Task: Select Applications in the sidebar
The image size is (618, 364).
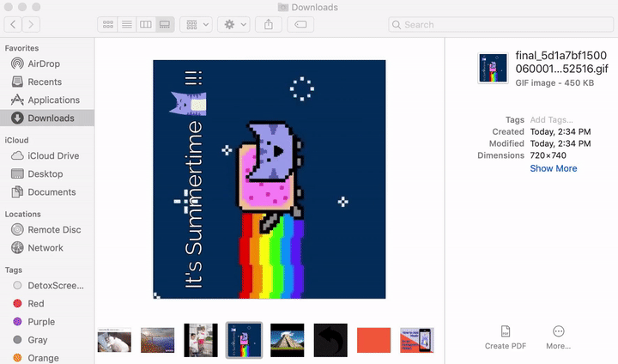Action: point(53,100)
